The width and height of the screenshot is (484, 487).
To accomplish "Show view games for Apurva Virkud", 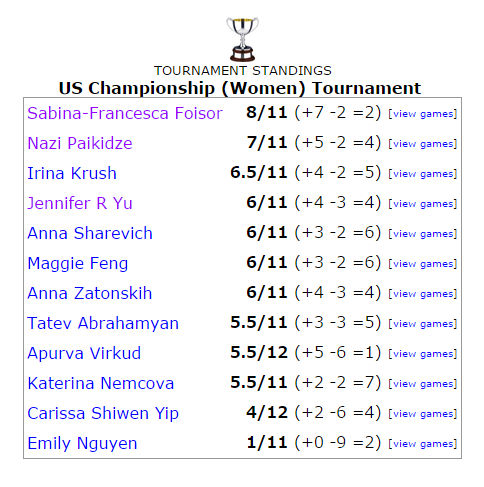I will click(x=423, y=354).
